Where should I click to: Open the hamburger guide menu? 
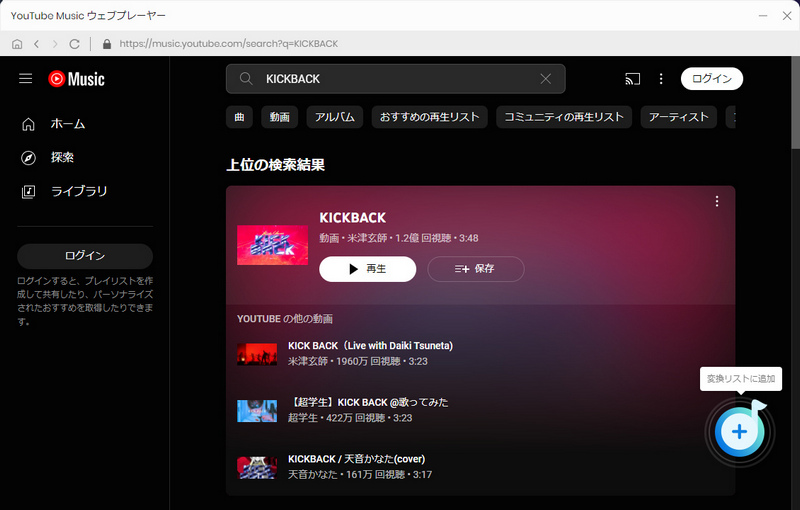coord(26,79)
